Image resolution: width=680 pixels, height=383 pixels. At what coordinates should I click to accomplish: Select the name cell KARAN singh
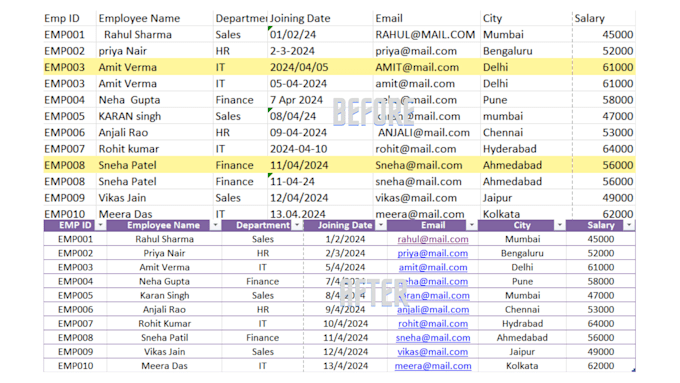(155, 116)
